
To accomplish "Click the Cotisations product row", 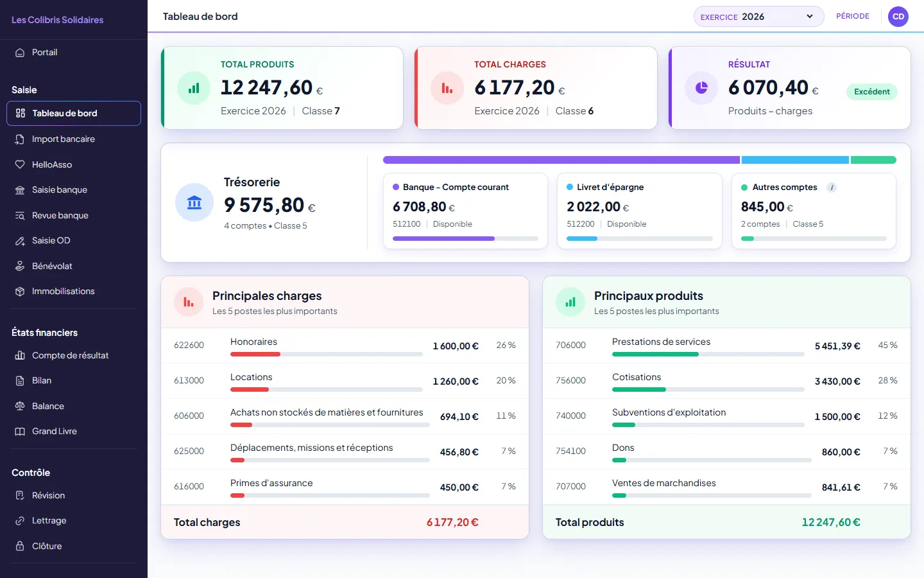I will tap(726, 381).
